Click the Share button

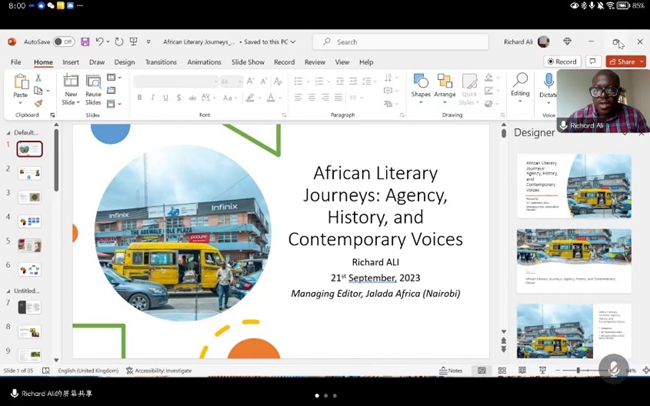(x=622, y=62)
